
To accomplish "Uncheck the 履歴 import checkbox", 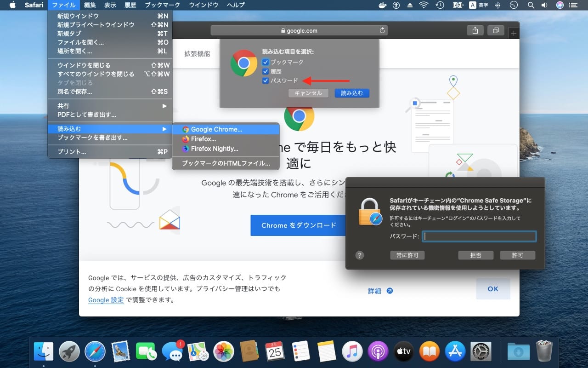I will [x=266, y=71].
